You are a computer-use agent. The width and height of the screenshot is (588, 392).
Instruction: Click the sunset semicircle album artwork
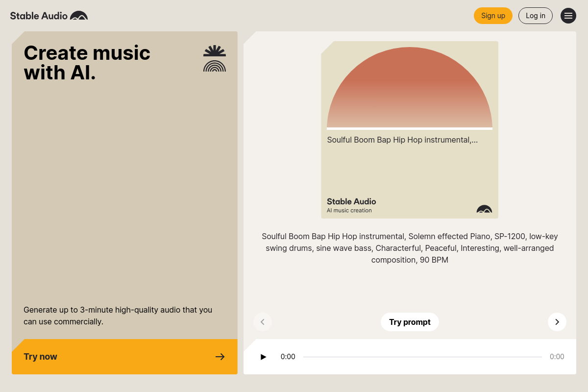[x=410, y=88]
